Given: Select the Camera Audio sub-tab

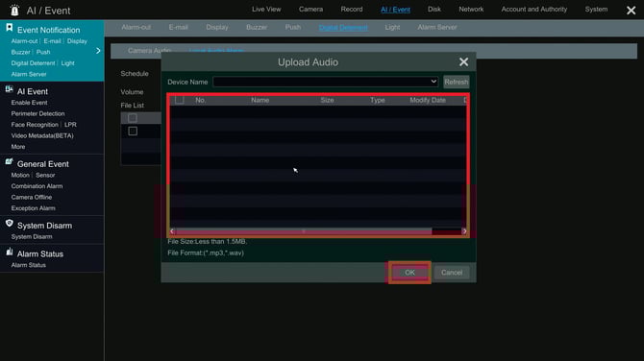Looking at the screenshot, I should 150,51.
